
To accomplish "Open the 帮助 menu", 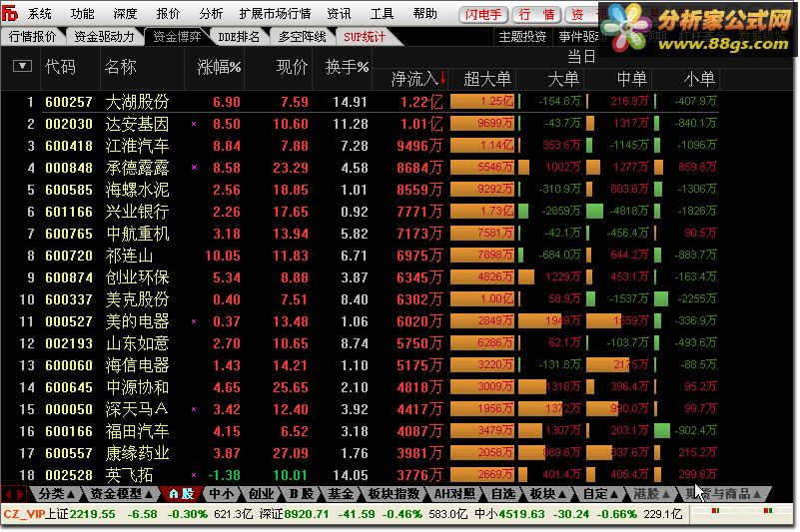I will coord(424,14).
